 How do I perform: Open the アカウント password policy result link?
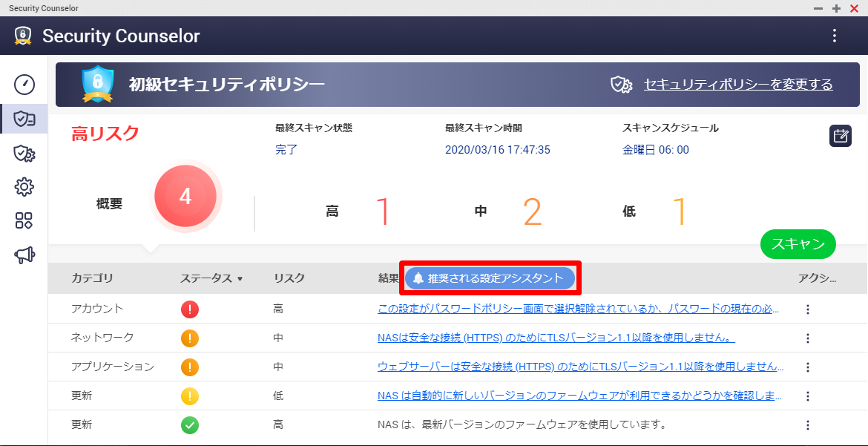[579, 309]
